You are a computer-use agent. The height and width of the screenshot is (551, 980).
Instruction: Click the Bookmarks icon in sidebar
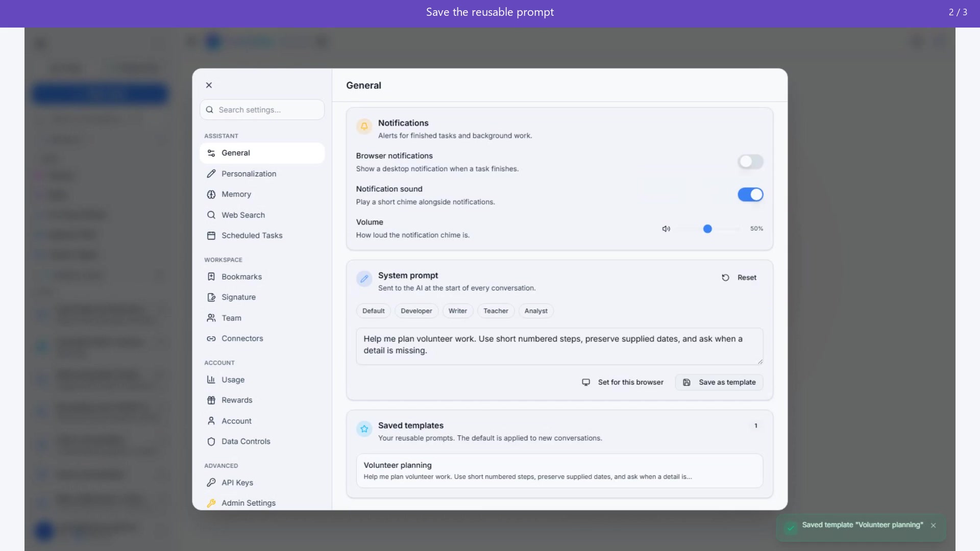coord(211,277)
